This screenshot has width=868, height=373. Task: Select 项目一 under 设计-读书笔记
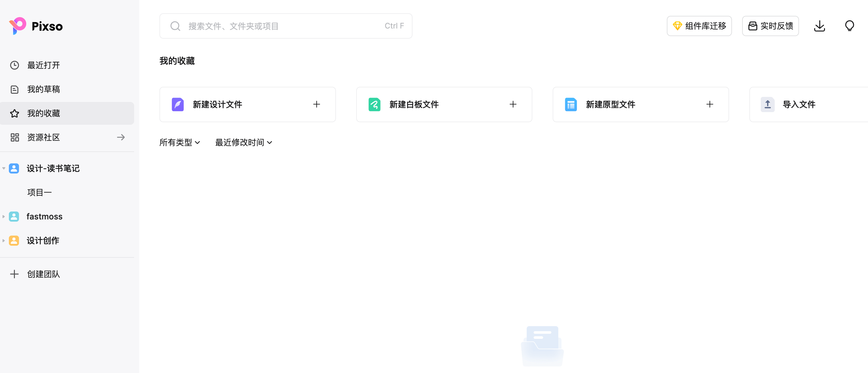[x=40, y=193]
